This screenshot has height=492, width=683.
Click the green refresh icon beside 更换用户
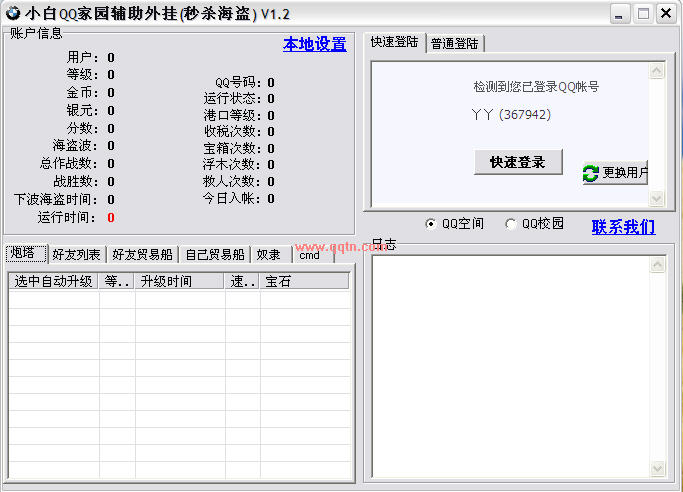591,173
